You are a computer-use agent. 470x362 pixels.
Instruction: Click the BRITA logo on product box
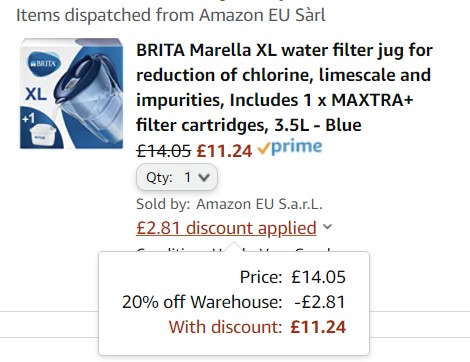[43, 63]
